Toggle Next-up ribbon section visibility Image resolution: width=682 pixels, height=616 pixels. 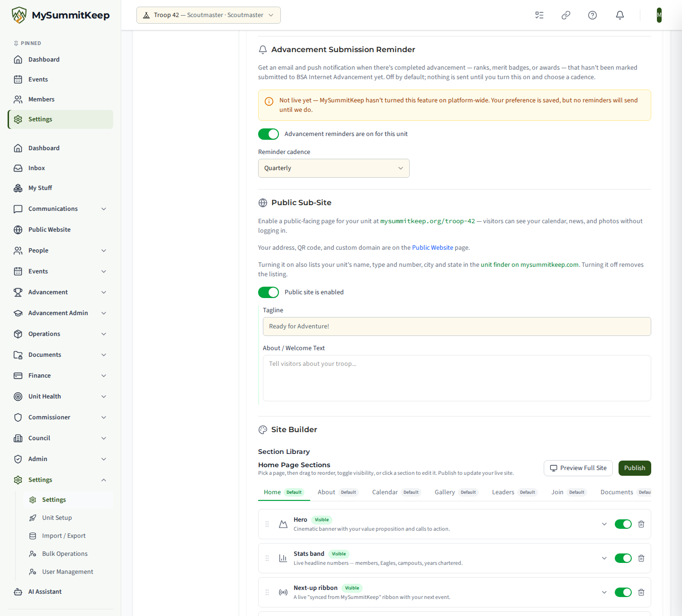point(623,592)
